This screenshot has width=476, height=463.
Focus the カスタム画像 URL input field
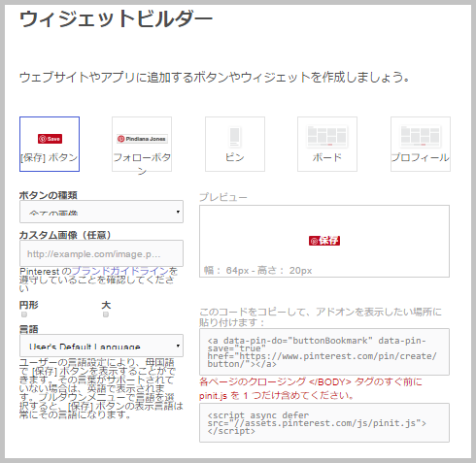[x=101, y=253]
